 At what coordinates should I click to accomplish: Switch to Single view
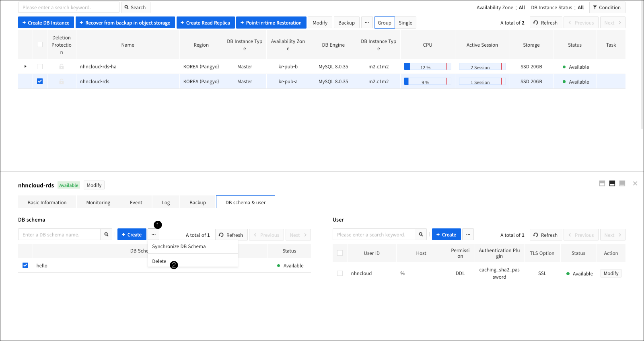tap(405, 23)
